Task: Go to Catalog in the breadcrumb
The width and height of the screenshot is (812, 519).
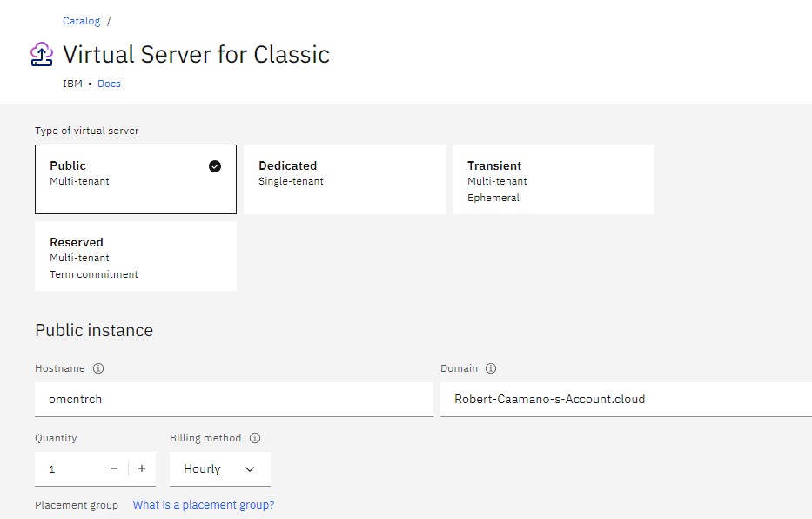Action: tap(81, 21)
